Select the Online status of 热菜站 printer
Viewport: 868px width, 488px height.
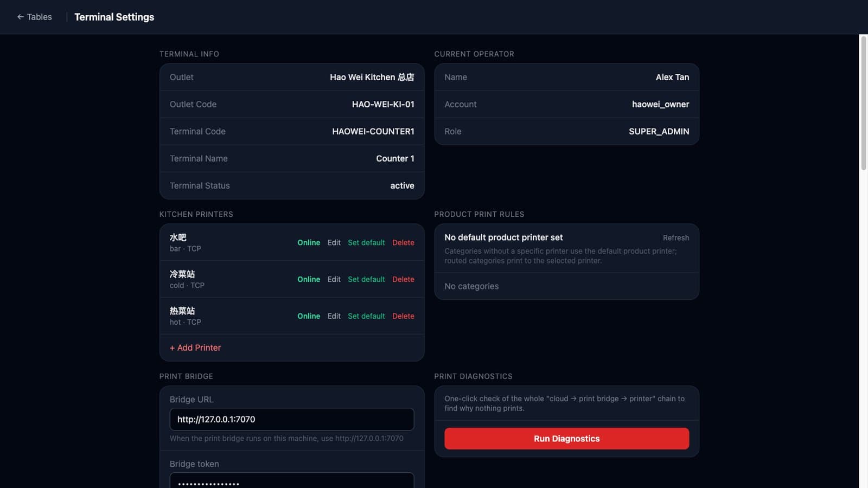309,316
